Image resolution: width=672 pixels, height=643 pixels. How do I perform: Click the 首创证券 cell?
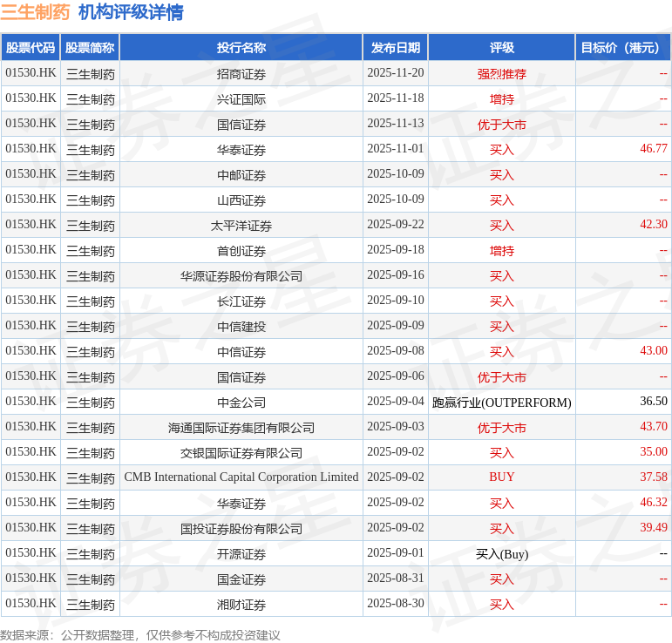click(241, 251)
